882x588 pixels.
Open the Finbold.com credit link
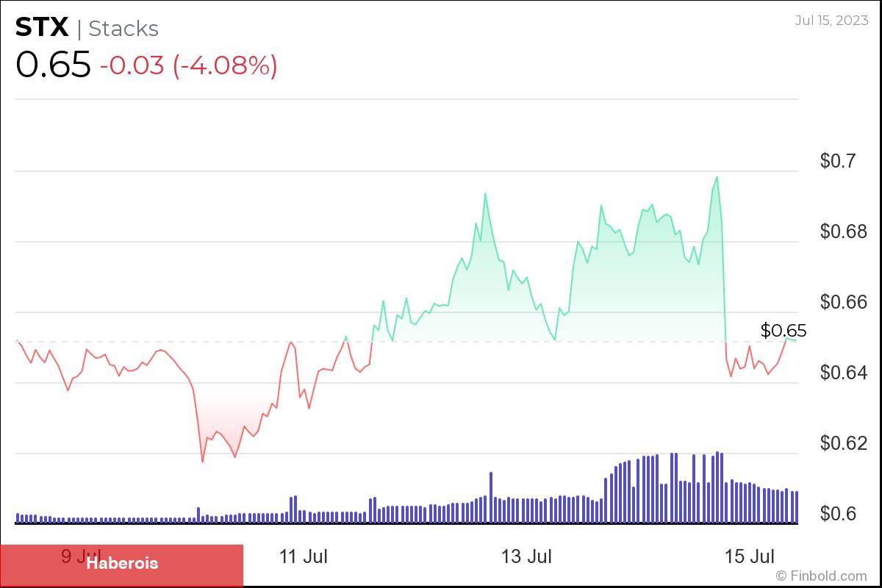[821, 576]
